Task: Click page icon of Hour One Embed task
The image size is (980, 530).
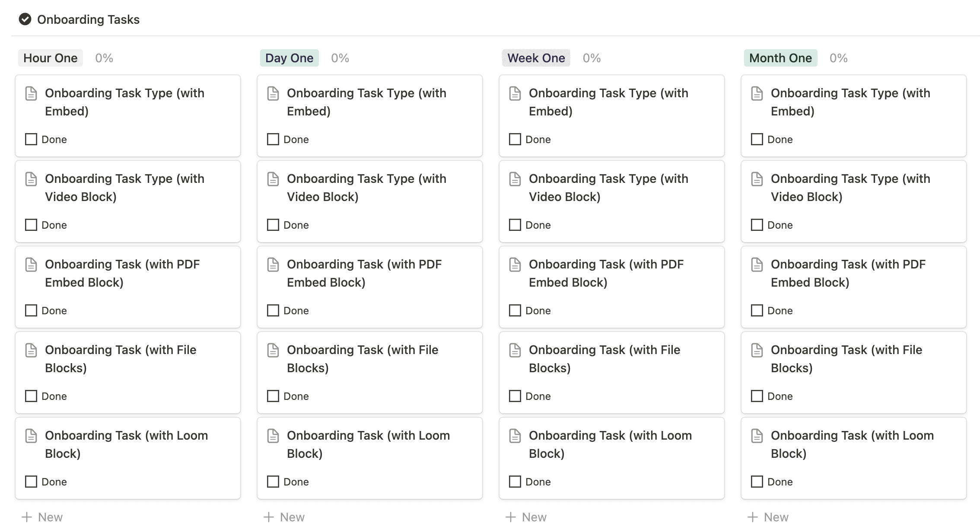Action: click(31, 93)
